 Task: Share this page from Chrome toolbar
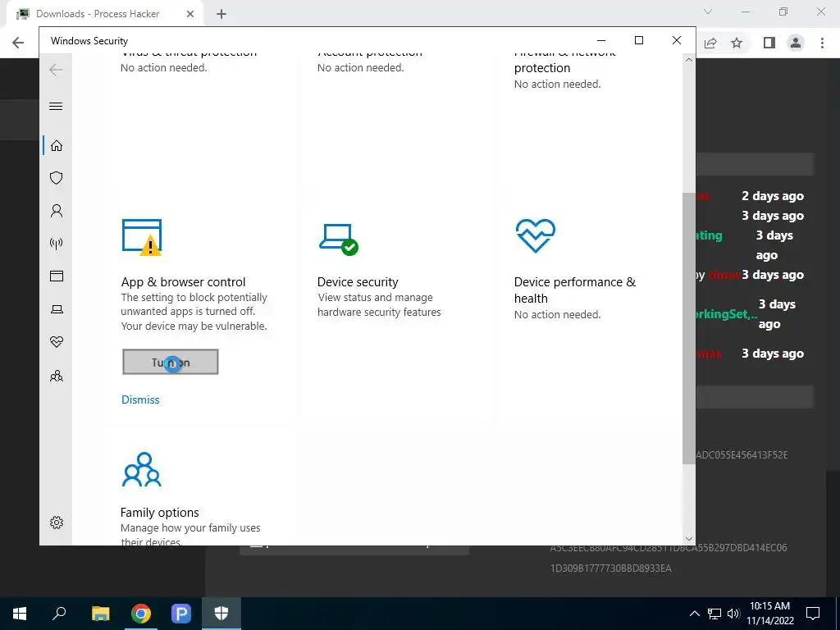click(x=710, y=43)
